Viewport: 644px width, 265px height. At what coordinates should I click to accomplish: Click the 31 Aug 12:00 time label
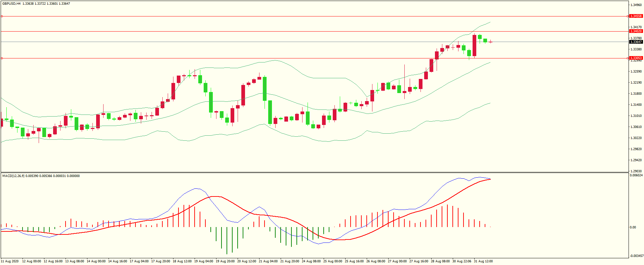point(483,261)
